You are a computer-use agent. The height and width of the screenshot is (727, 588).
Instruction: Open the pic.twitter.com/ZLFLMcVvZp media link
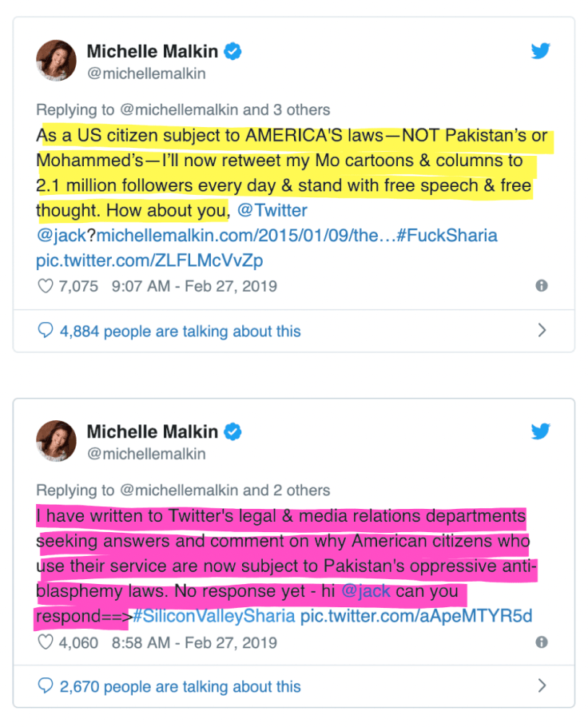pyautogui.click(x=151, y=260)
